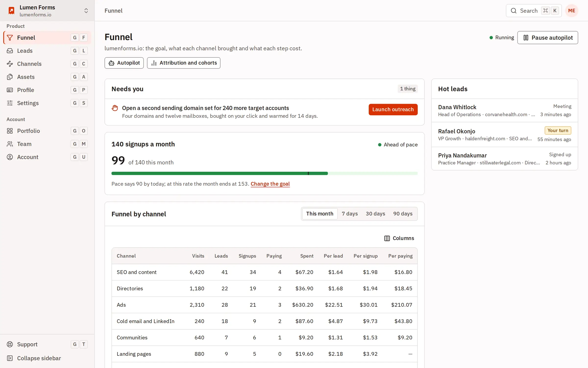The image size is (588, 368).
Task: Open Account from the sidebar
Action: [x=47, y=157]
